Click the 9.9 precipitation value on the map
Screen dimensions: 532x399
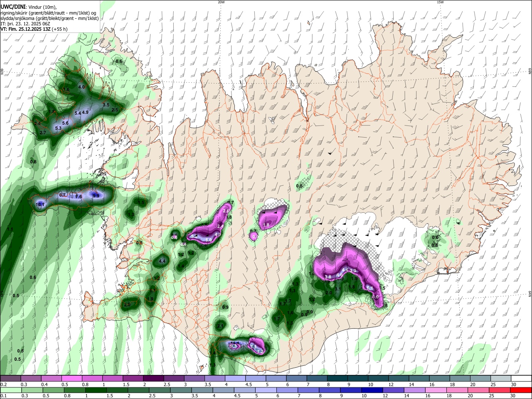coord(96,195)
